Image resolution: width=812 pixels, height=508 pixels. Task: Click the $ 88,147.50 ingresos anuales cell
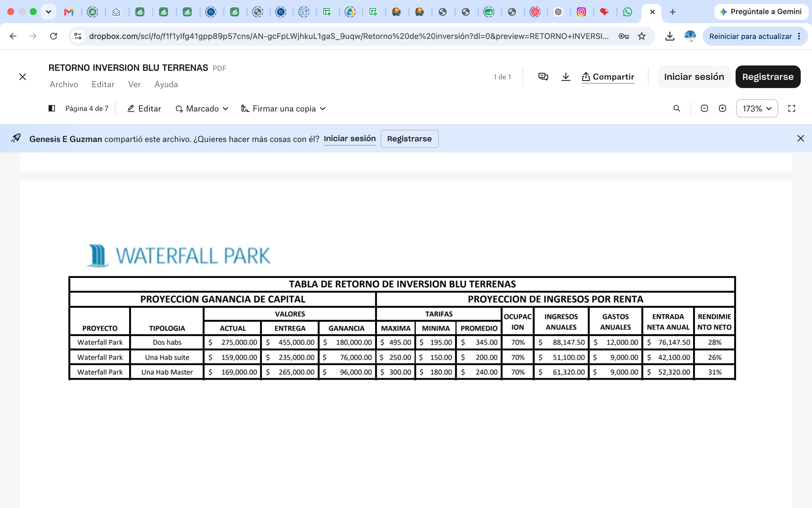561,342
